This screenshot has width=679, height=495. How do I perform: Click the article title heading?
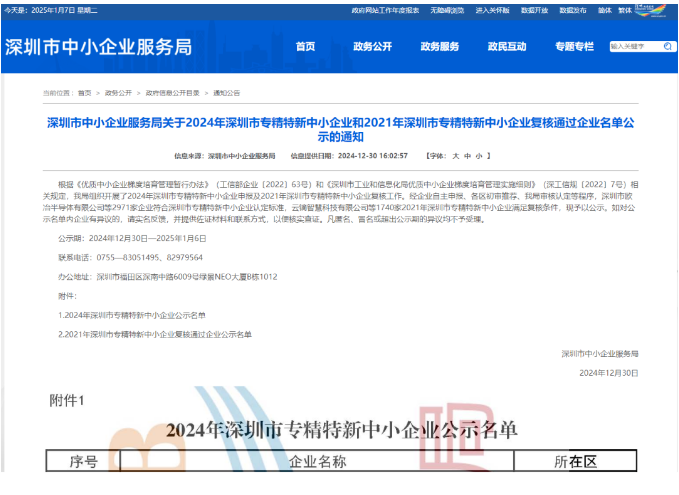point(340,129)
